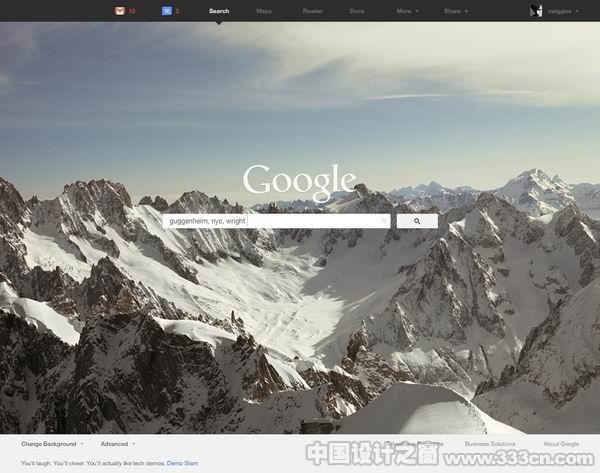Open the Advertising Programs link
This screenshot has width=600, height=473.
[x=414, y=444]
